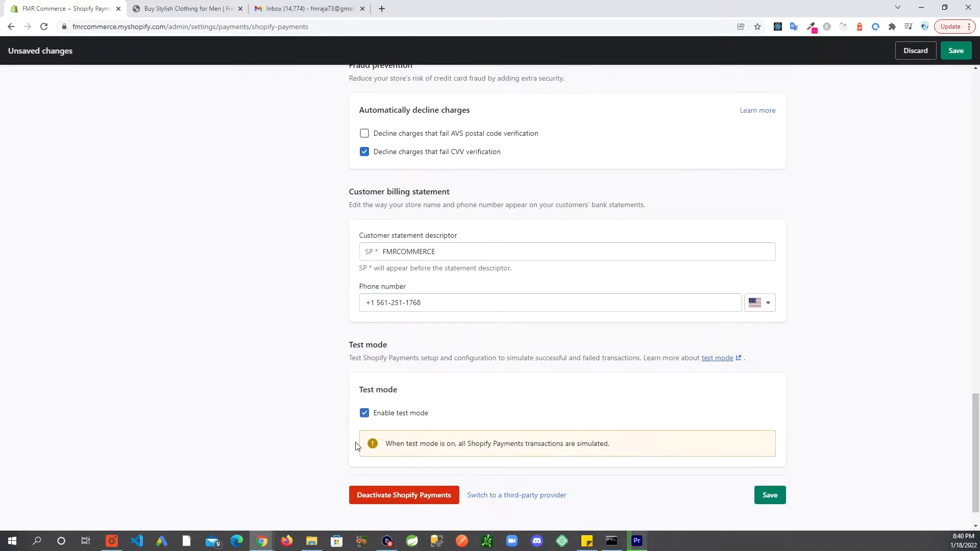Screen dimensions: 980x551
Task: Bookmark this page with star icon
Action: pyautogui.click(x=757, y=27)
